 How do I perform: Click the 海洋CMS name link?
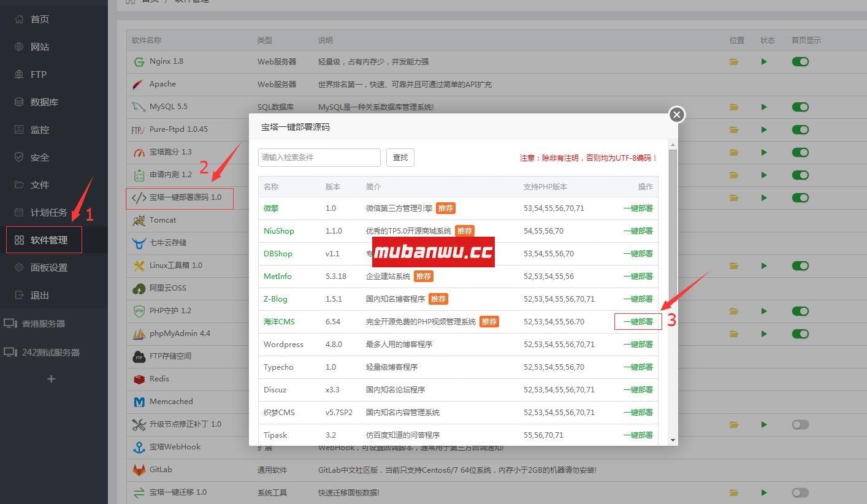point(279,322)
